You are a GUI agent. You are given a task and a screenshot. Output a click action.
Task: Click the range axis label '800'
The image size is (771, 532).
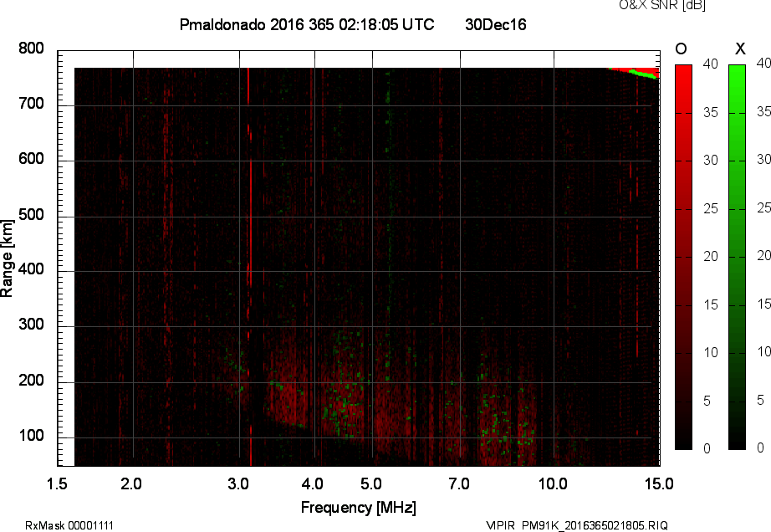click(32, 49)
